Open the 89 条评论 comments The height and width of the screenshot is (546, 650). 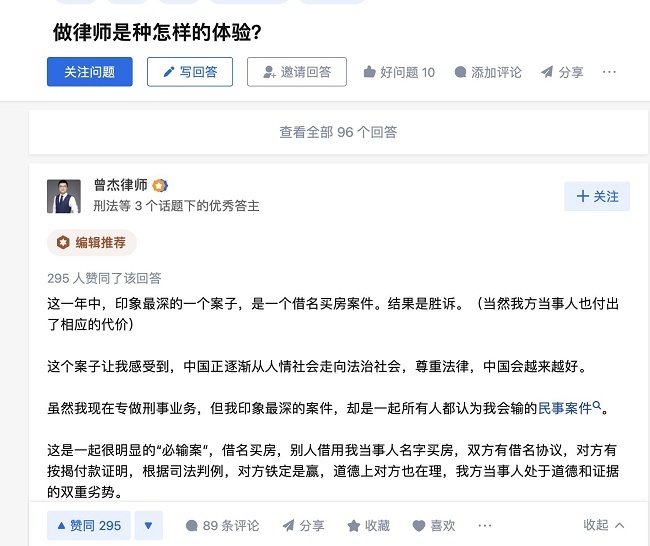tap(222, 525)
